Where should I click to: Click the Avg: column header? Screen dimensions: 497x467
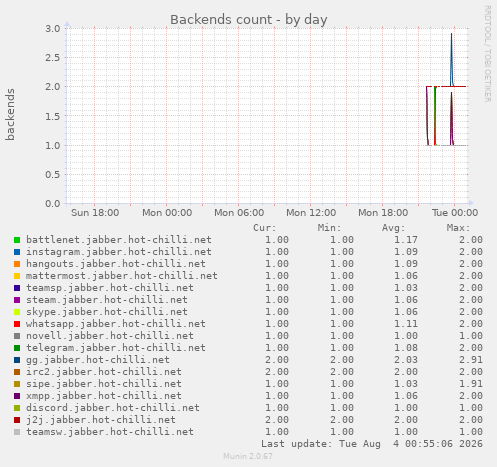point(394,228)
